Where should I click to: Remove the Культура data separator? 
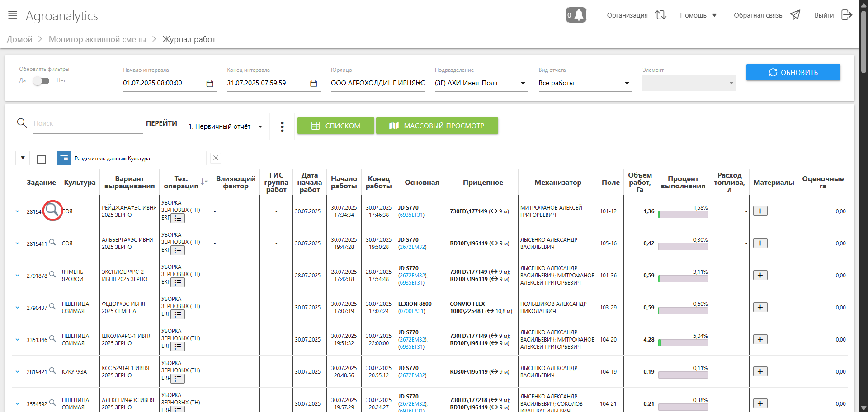pos(216,158)
